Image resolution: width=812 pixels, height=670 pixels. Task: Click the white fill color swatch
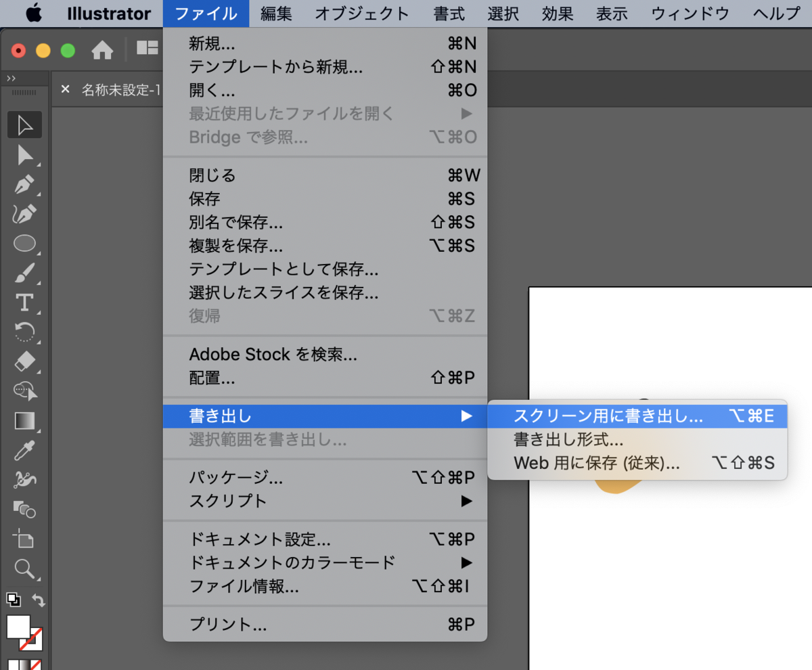(18, 627)
